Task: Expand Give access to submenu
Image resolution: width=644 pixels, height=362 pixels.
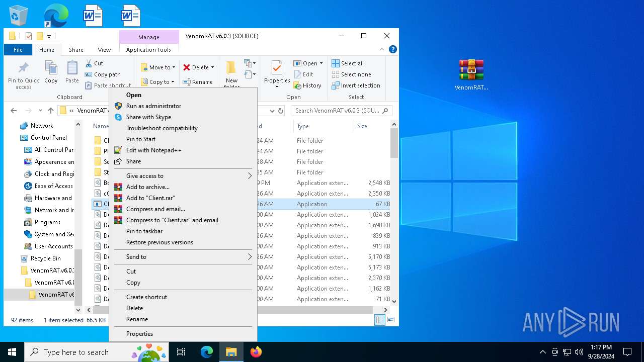Action: coord(183,176)
